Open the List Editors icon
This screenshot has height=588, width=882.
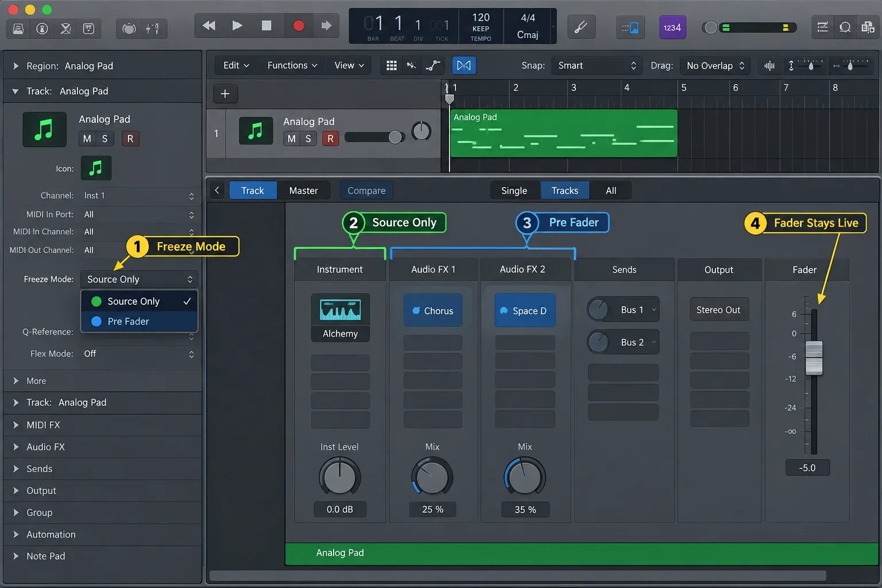tap(823, 28)
